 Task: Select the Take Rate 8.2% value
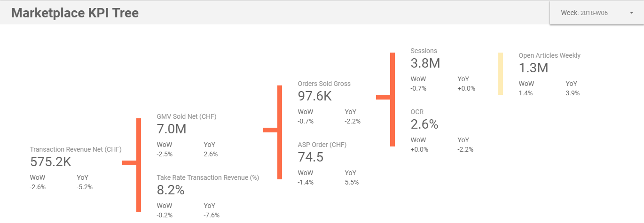coord(171,190)
